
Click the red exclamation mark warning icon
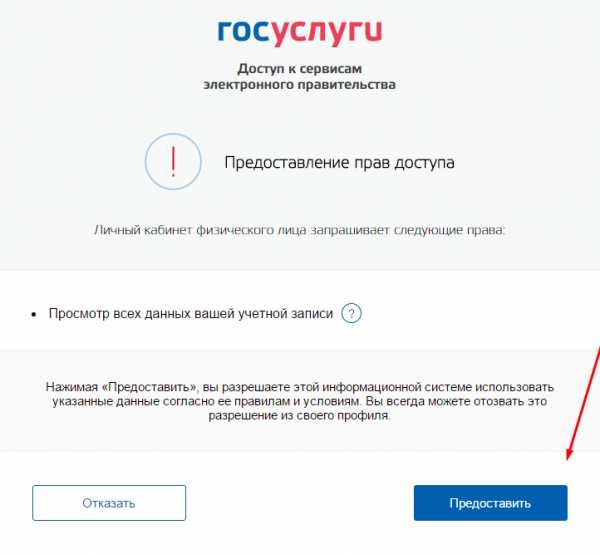click(173, 161)
